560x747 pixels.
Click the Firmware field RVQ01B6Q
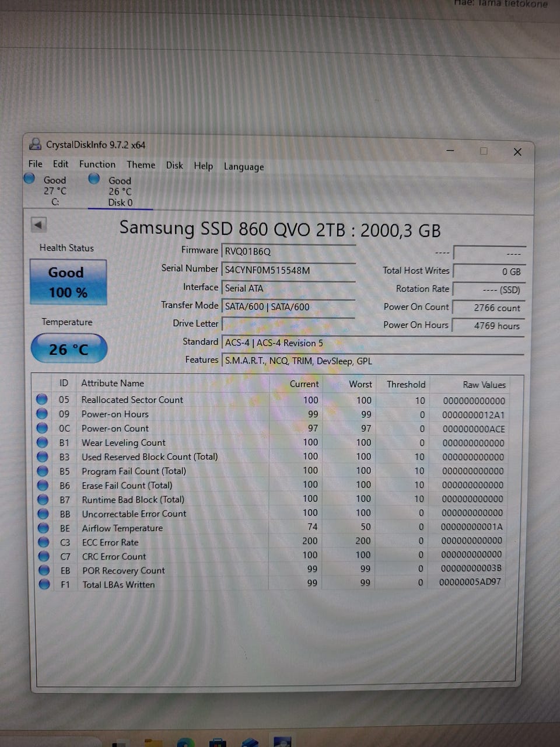coord(289,251)
